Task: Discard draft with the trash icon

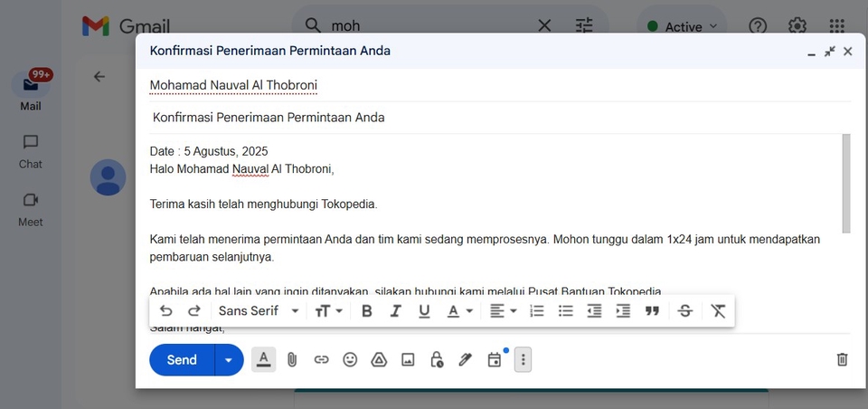Action: (x=842, y=360)
